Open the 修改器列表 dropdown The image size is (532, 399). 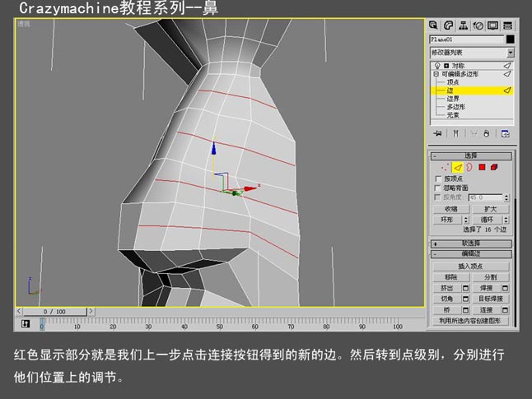pos(510,53)
